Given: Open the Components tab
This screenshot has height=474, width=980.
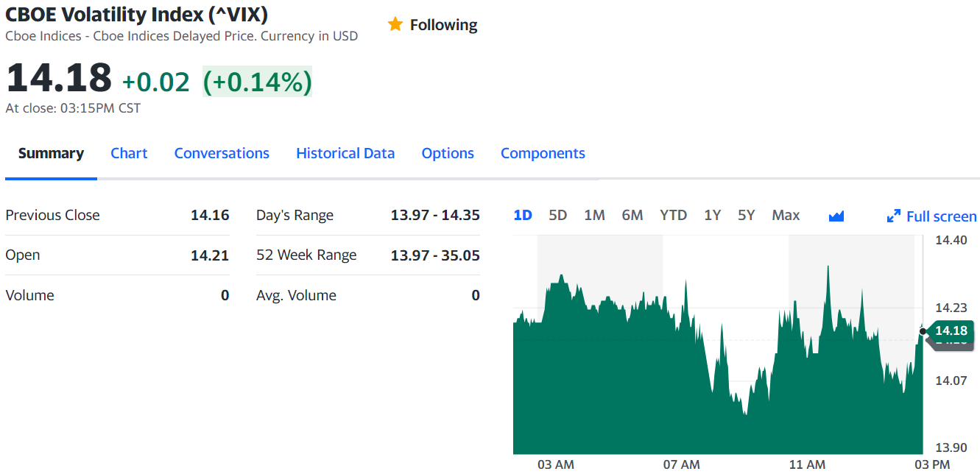Looking at the screenshot, I should click(x=543, y=153).
